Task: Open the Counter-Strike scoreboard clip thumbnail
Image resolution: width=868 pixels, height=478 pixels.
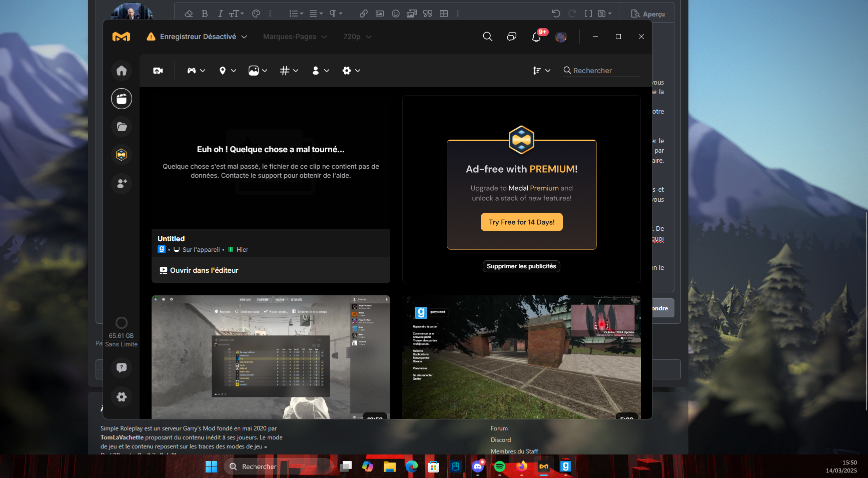Action: click(x=271, y=357)
